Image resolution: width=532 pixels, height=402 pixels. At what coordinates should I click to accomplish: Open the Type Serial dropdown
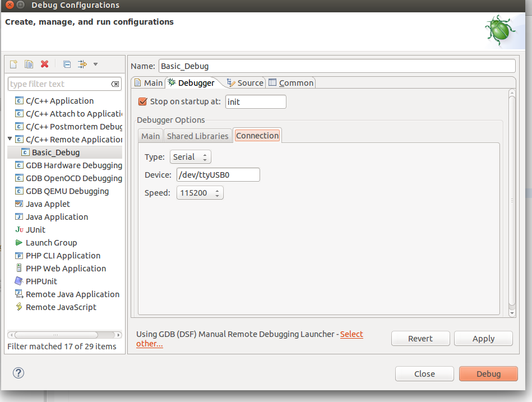click(x=191, y=157)
